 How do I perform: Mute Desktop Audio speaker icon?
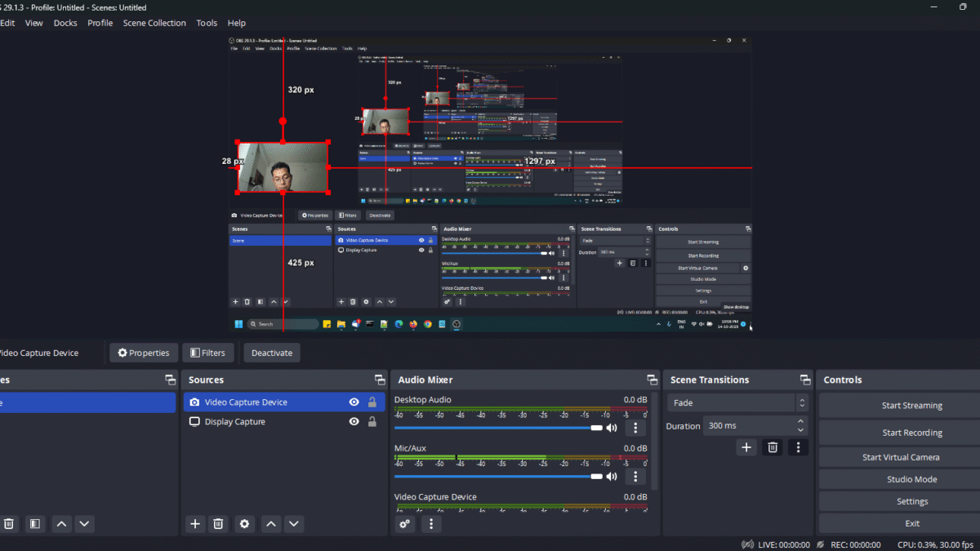click(612, 428)
